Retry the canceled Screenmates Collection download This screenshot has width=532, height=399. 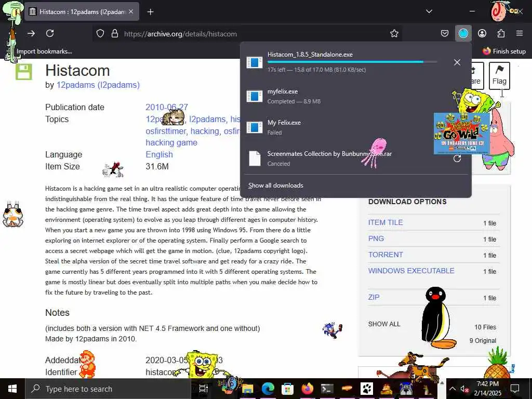[x=457, y=158]
